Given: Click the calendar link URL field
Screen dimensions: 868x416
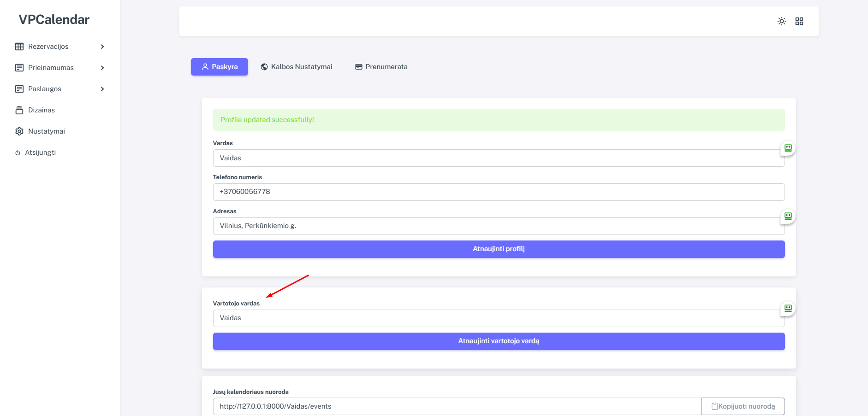Looking at the screenshot, I should (457, 406).
